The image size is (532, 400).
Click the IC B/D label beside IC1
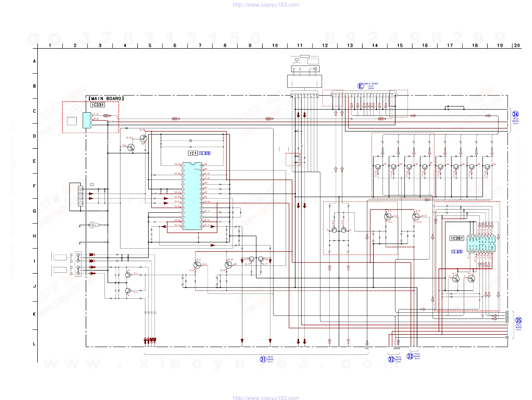[x=205, y=153]
